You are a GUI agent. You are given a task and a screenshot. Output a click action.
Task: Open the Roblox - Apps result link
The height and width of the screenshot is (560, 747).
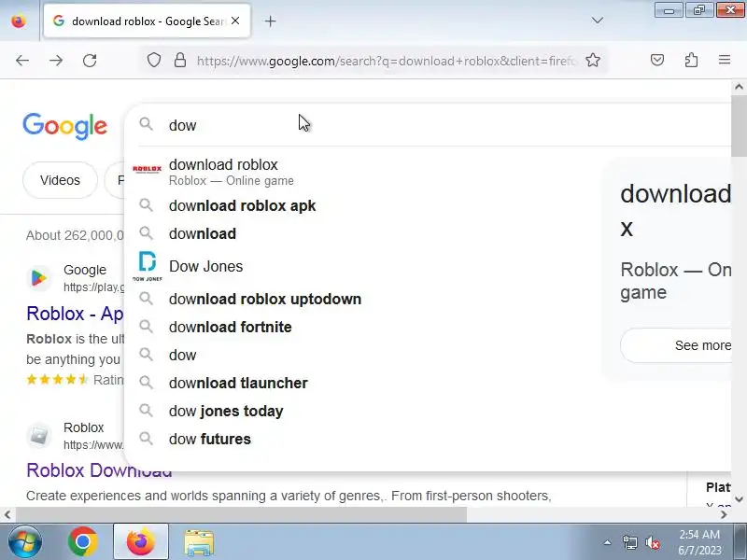click(75, 314)
